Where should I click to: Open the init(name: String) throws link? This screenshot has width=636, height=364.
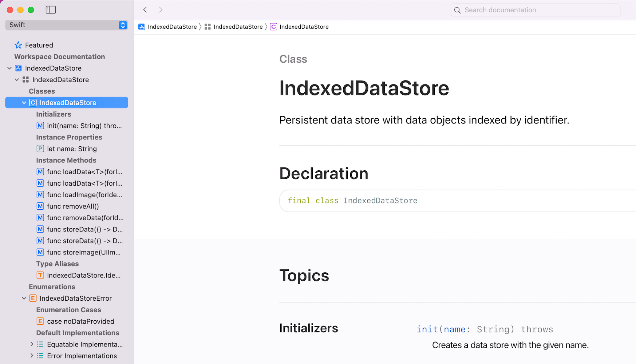pyautogui.click(x=484, y=329)
